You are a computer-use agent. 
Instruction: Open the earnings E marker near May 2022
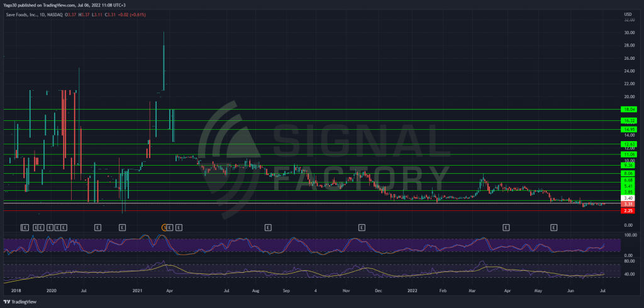click(553, 227)
